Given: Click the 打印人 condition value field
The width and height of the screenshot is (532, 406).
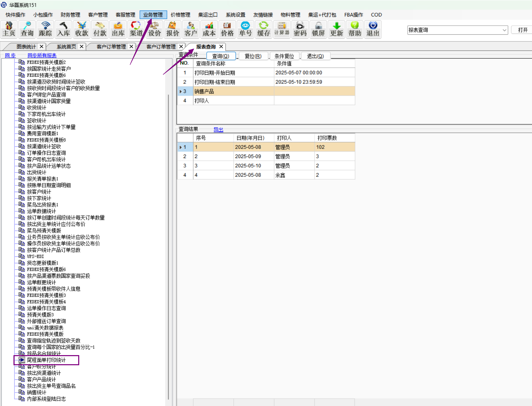Looking at the screenshot, I should tap(315, 100).
